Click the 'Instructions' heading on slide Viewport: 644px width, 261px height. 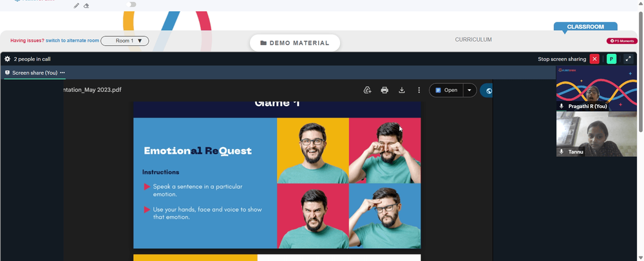click(x=160, y=172)
